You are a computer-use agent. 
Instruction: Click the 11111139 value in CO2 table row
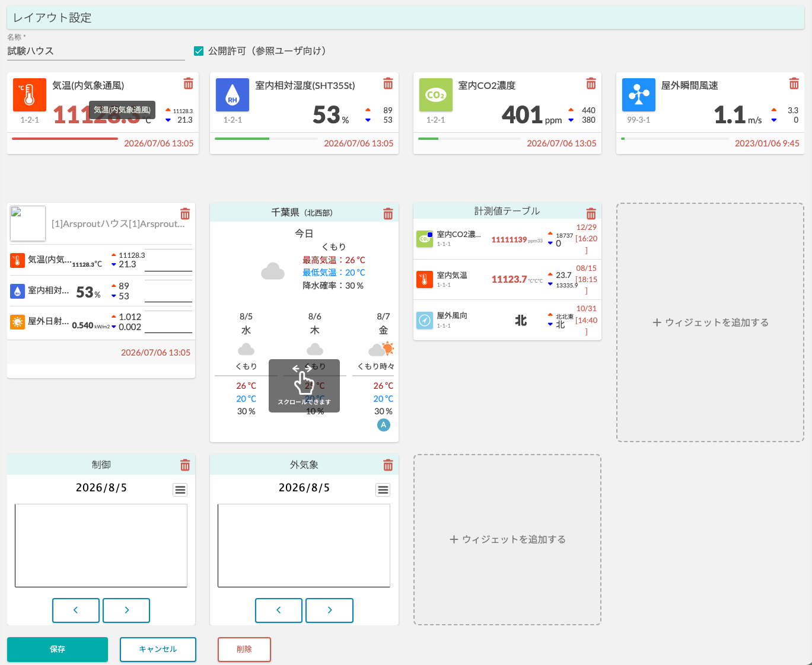click(x=509, y=239)
